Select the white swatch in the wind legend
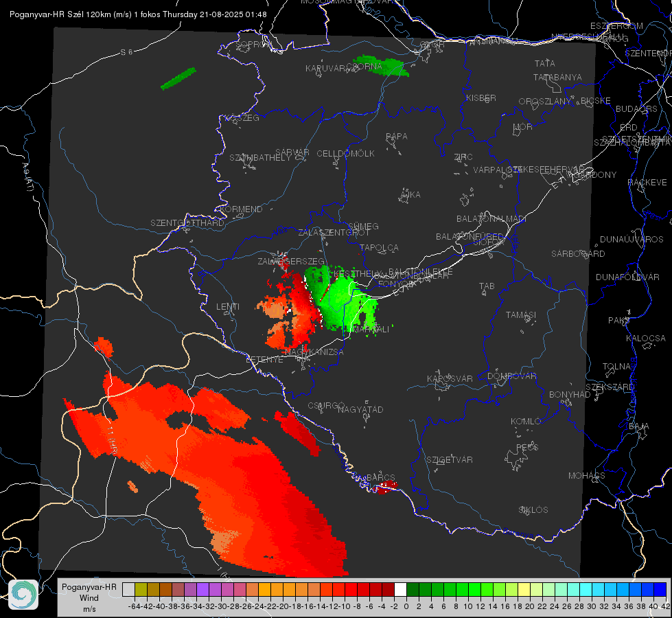The height and width of the screenshot is (618, 672). click(x=400, y=589)
